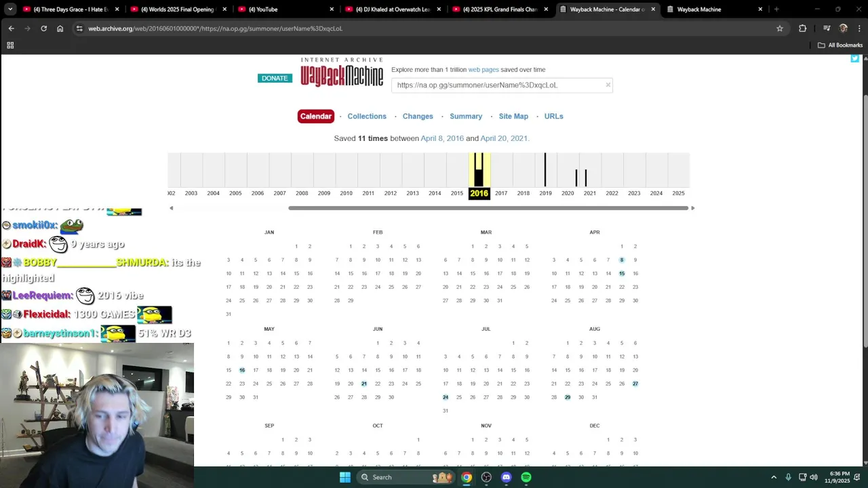
Task: Open the Summary view
Action: [466, 117]
